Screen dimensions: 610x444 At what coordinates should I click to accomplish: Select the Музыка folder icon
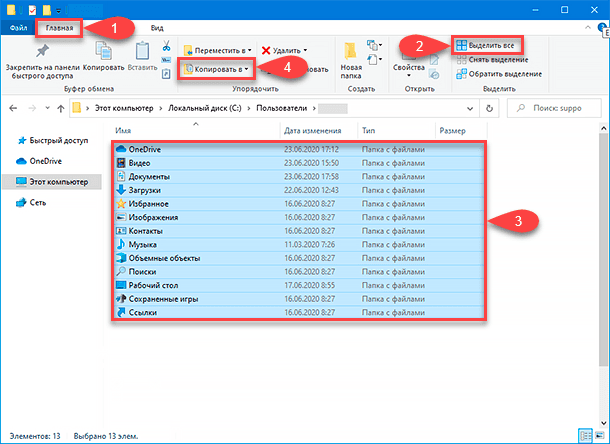pyautogui.click(x=122, y=244)
